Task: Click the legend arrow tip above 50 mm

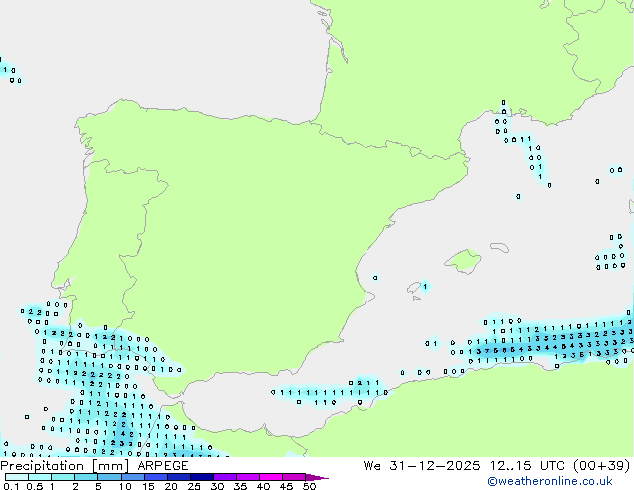Action: click(317, 477)
